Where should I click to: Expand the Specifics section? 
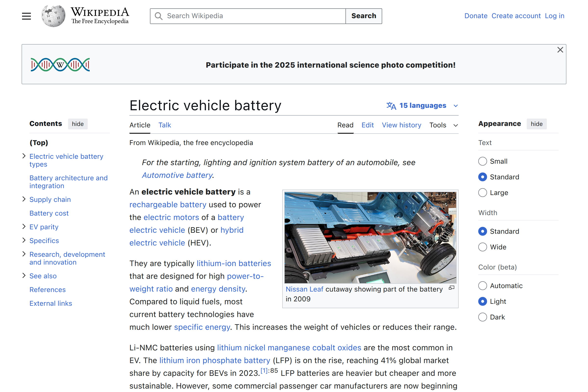coord(24,240)
